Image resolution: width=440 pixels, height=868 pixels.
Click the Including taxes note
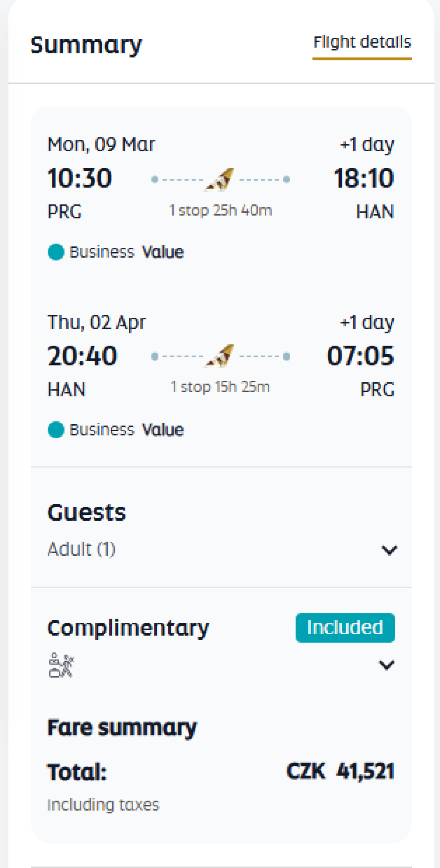(103, 805)
